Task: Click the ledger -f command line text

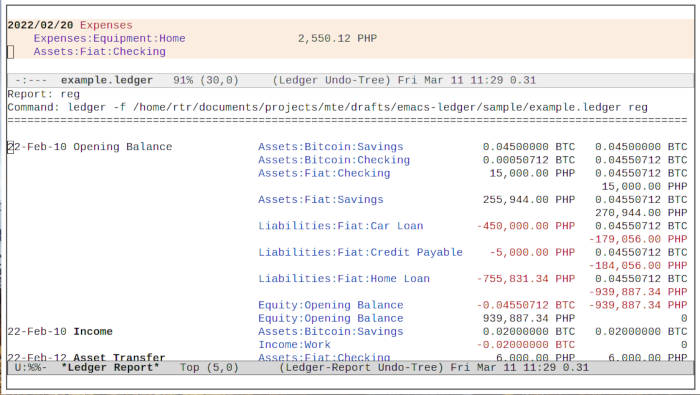Action: coord(358,108)
